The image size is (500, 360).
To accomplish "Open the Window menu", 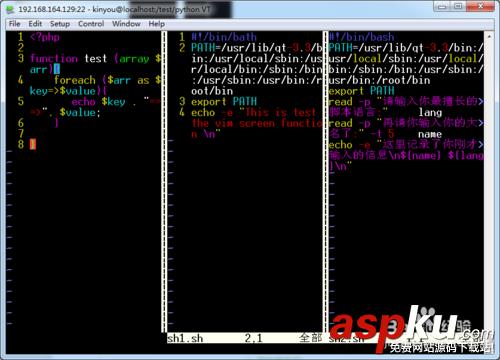I will coord(126,24).
